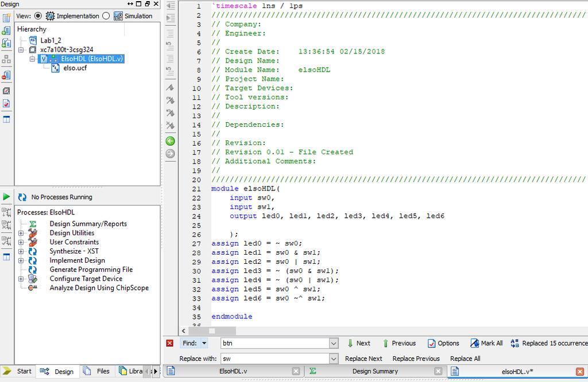Click the editor horizontal scrollbar thumb
This screenshot has height=382, width=588.
click(x=212, y=331)
